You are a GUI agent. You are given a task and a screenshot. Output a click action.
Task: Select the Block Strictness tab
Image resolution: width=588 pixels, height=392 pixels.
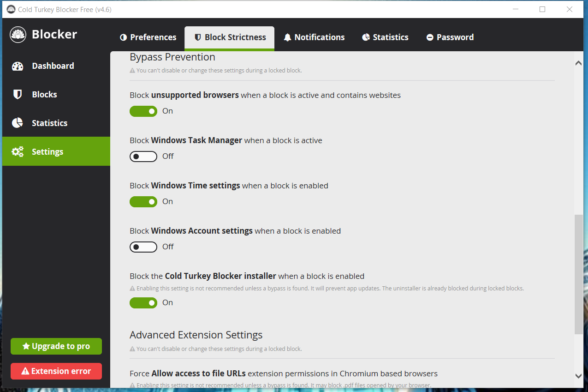(x=230, y=38)
